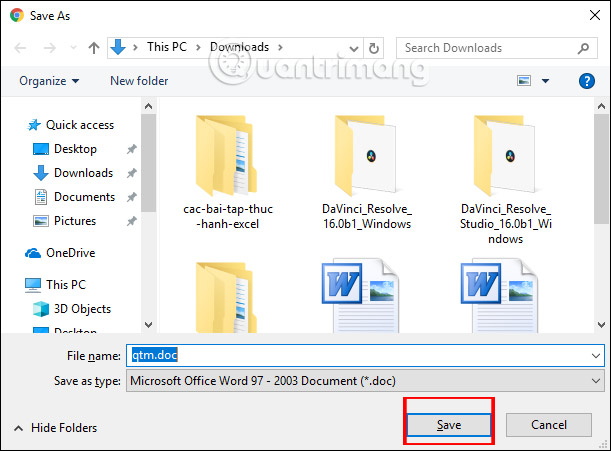Screen dimensions: 611x451
Task: Go back using the Back arrow
Action: 20,48
